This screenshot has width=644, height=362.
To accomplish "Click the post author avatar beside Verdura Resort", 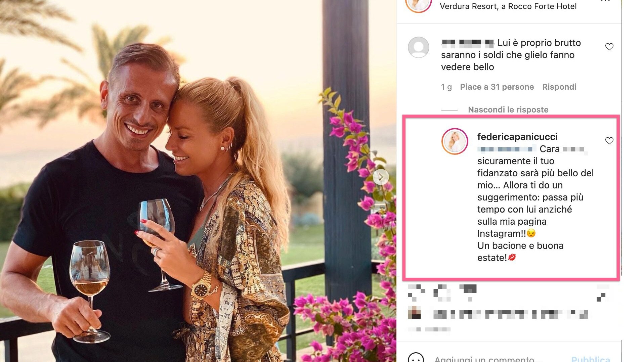I will (418, 5).
